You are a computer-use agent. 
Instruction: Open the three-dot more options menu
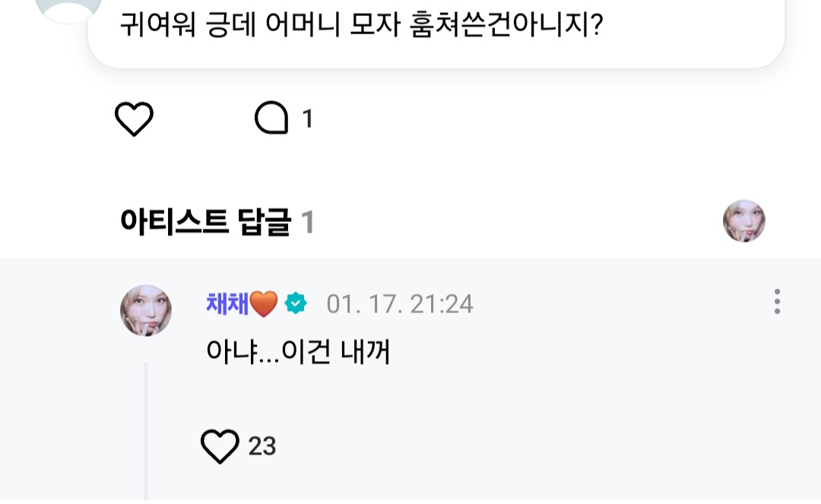tap(776, 302)
